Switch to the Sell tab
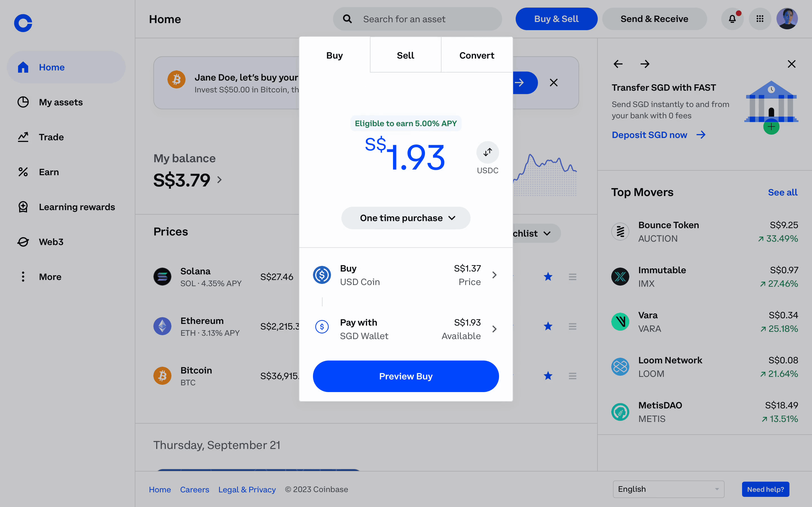Viewport: 812px width, 507px height. [x=405, y=55]
